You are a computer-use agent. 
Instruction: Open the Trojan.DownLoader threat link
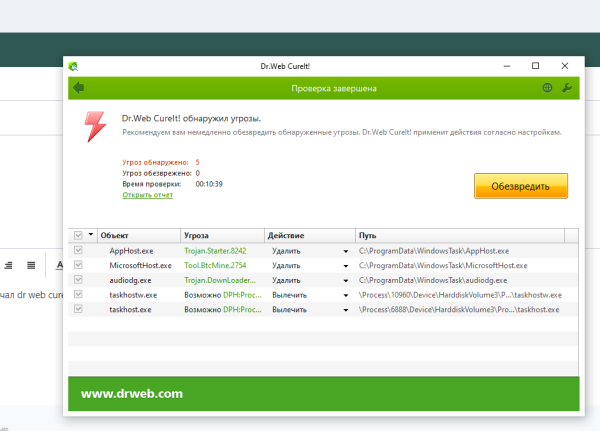(x=220, y=280)
